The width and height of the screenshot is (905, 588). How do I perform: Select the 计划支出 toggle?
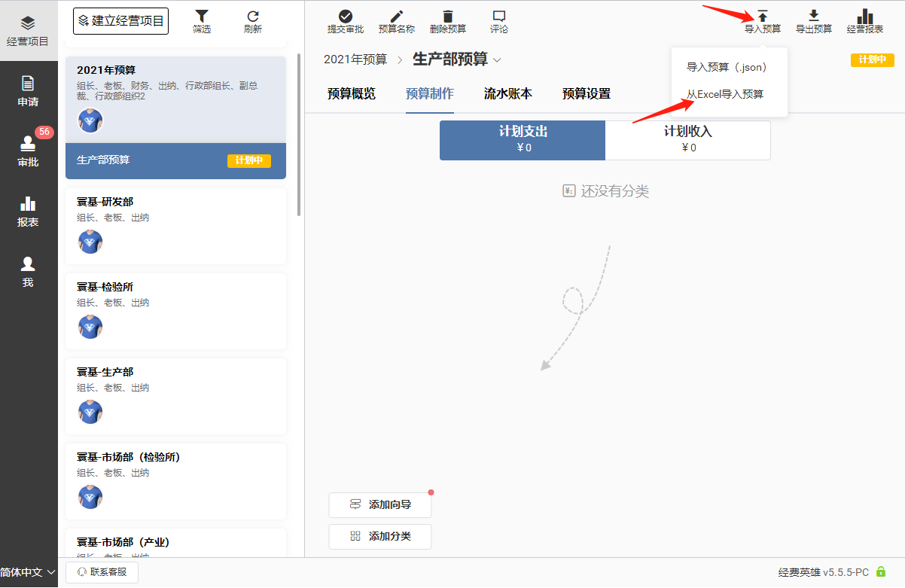pos(523,140)
